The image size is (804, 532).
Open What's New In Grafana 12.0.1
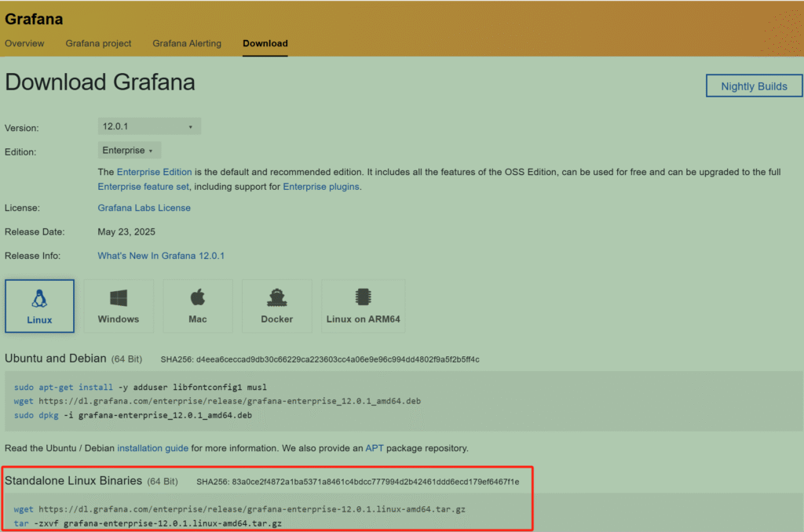(161, 256)
